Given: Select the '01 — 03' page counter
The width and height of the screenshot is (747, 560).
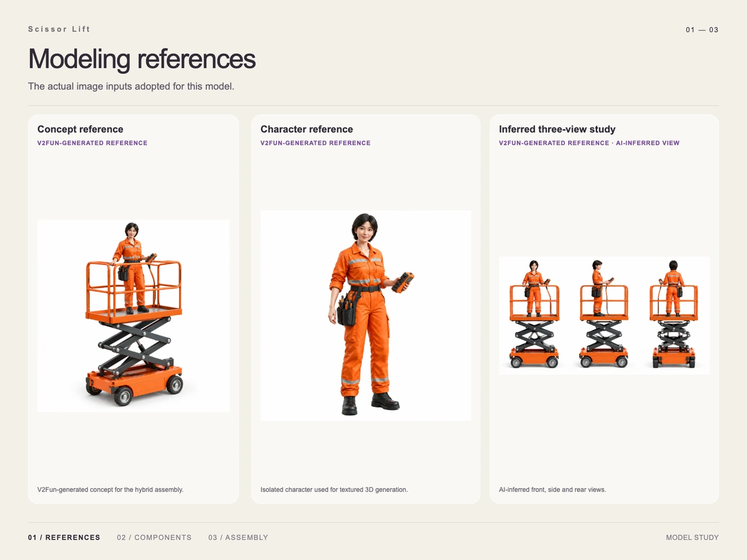Looking at the screenshot, I should [x=702, y=30].
